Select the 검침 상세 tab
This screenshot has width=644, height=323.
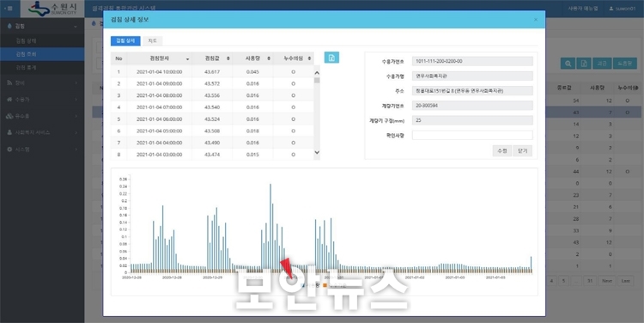pos(125,40)
